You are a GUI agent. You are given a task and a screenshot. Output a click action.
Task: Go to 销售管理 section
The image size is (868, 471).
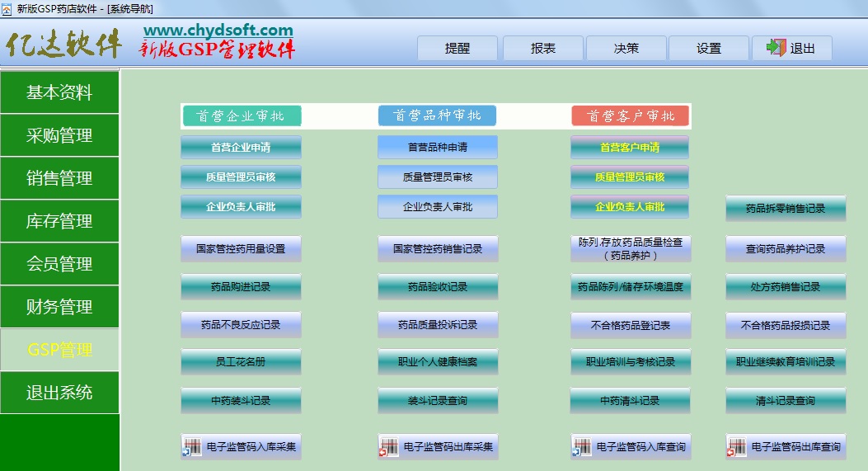pyautogui.click(x=60, y=178)
